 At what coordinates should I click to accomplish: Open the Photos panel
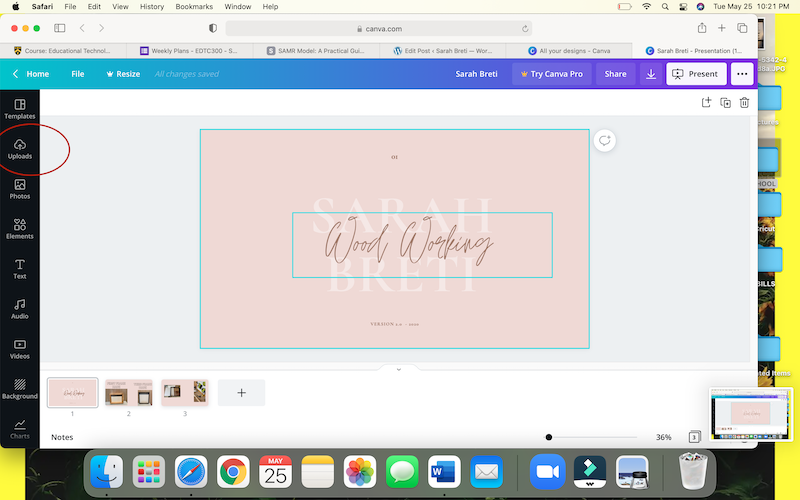(19, 189)
